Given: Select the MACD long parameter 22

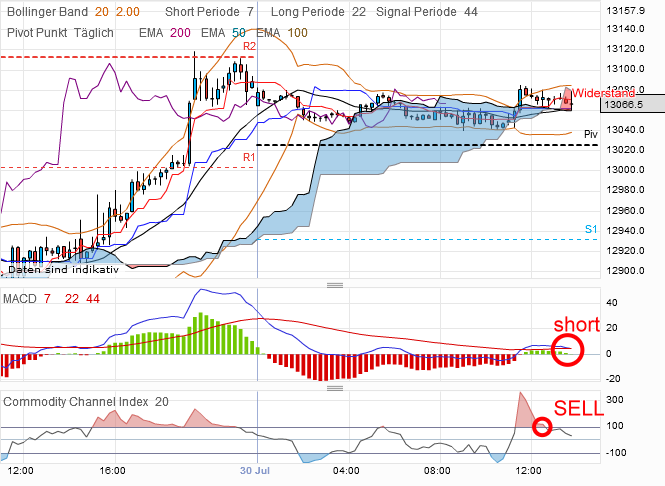Looking at the screenshot, I should 72,299.
